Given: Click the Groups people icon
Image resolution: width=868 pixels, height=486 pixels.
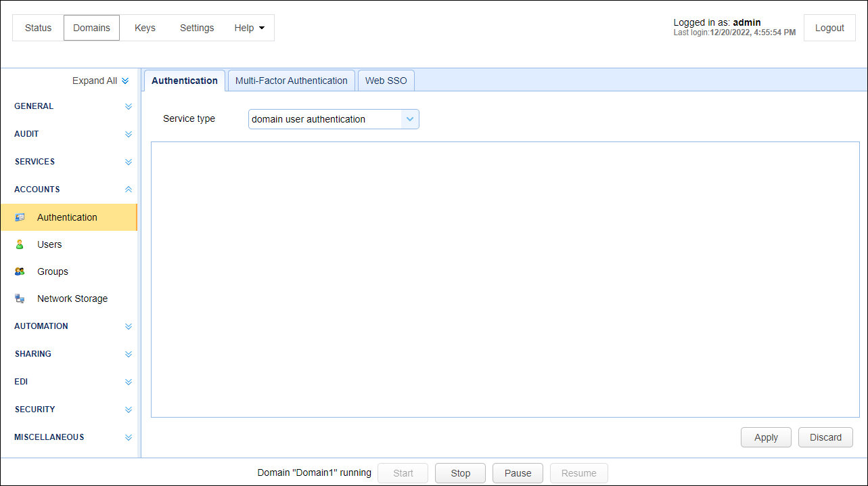Looking at the screenshot, I should click(20, 271).
